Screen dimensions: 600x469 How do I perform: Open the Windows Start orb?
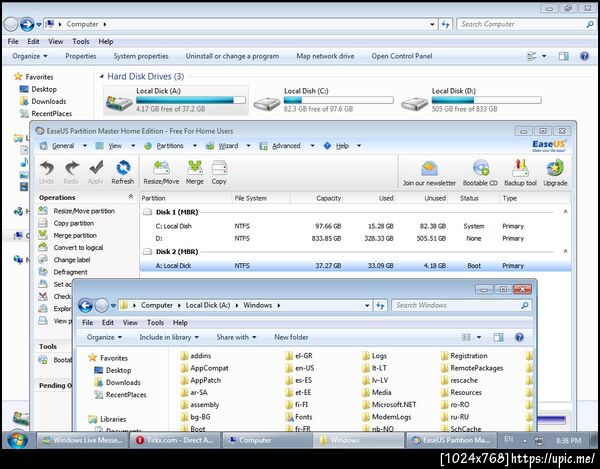click(x=17, y=440)
